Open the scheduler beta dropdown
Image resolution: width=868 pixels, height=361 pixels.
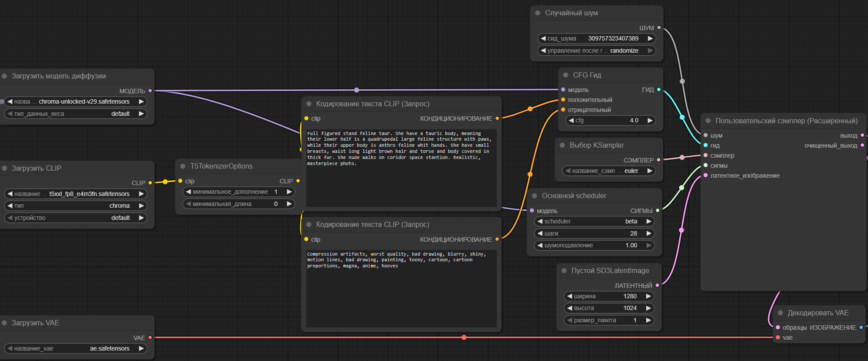pyautogui.click(x=594, y=221)
